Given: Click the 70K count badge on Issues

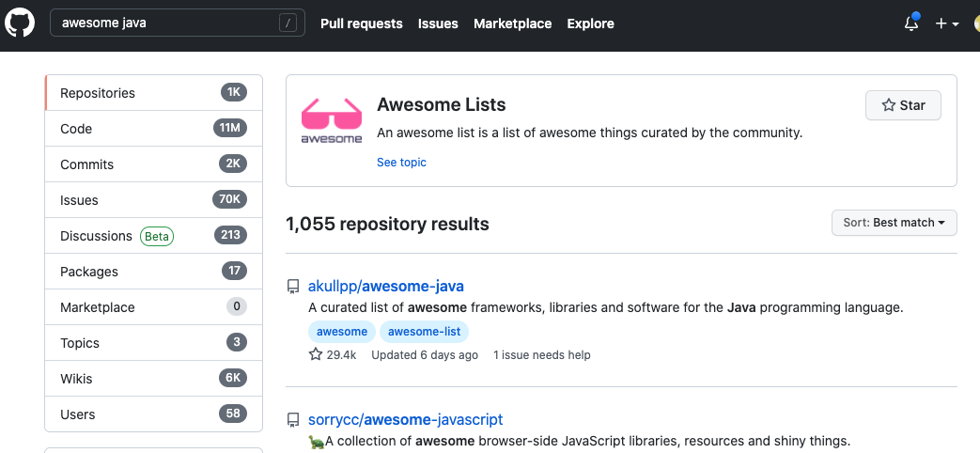Looking at the screenshot, I should coord(230,199).
